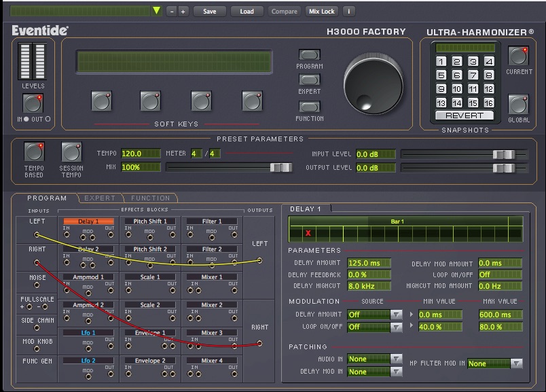This screenshot has height=392, width=546.
Task: Click the MOD KNOB input jack
Action: tap(37, 349)
